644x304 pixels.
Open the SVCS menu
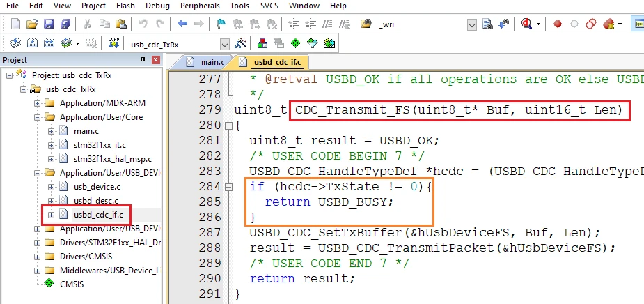269,6
